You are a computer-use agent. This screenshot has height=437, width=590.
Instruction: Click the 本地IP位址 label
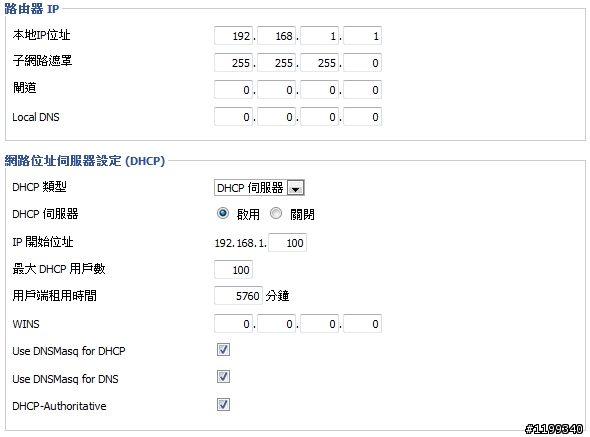(41, 35)
